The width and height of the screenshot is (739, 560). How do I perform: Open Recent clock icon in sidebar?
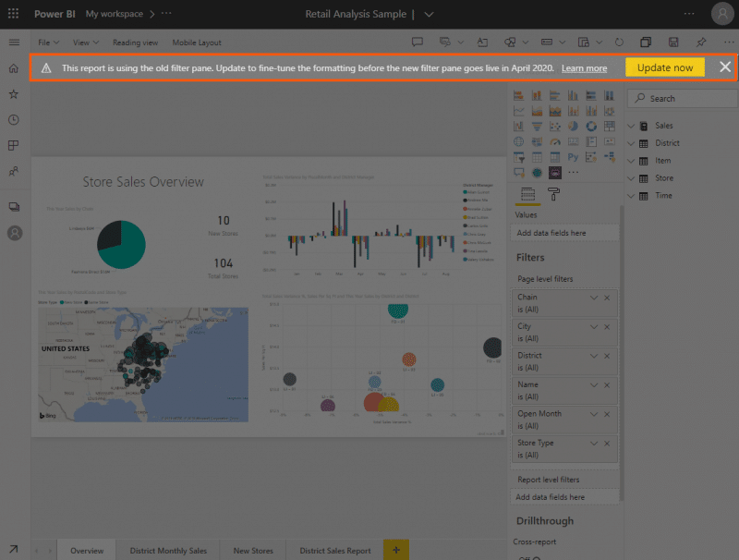tap(14, 120)
